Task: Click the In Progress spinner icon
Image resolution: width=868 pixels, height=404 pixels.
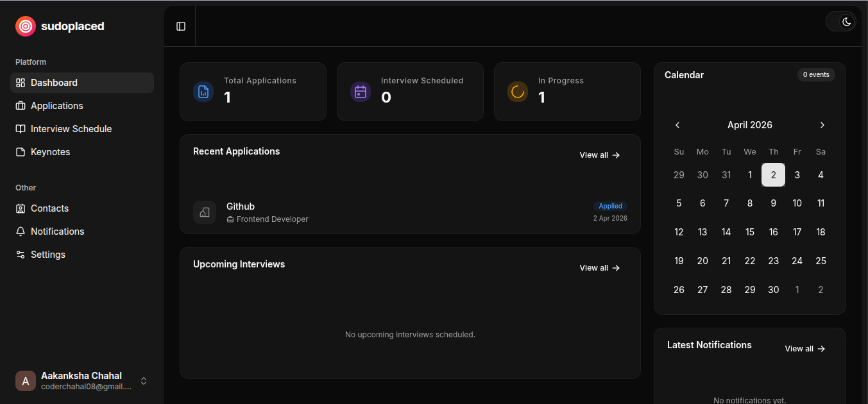Action: coord(518,92)
